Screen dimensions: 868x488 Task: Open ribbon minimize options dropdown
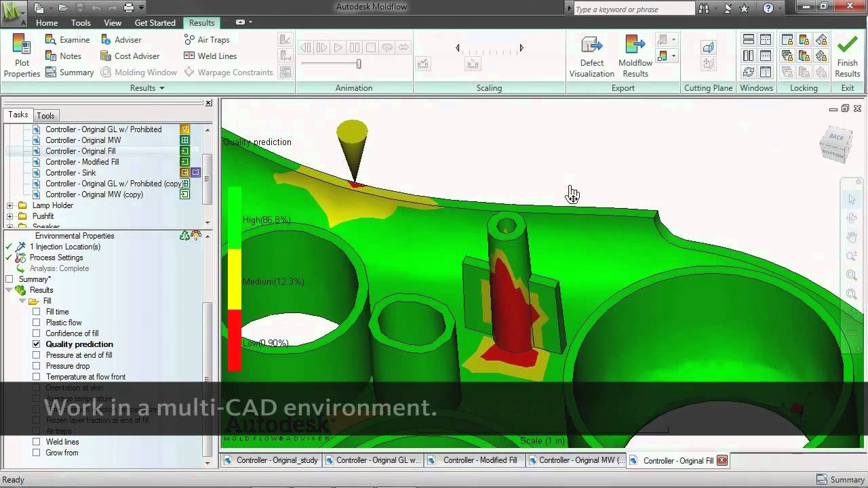251,22
